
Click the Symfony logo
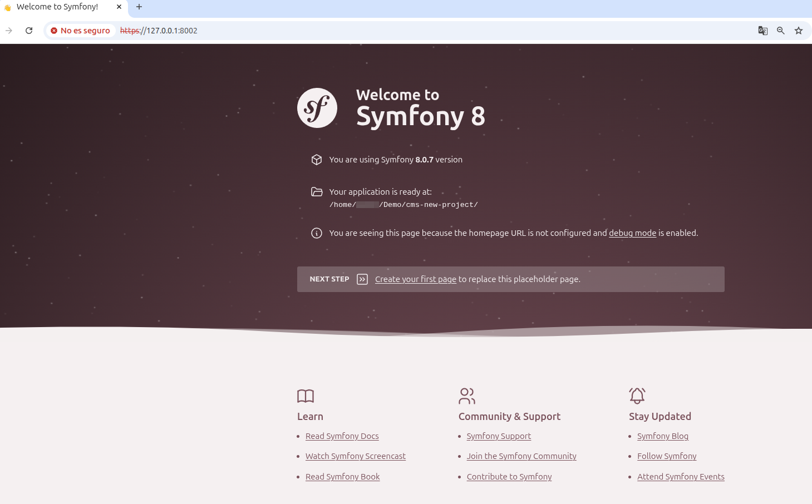[x=317, y=107]
